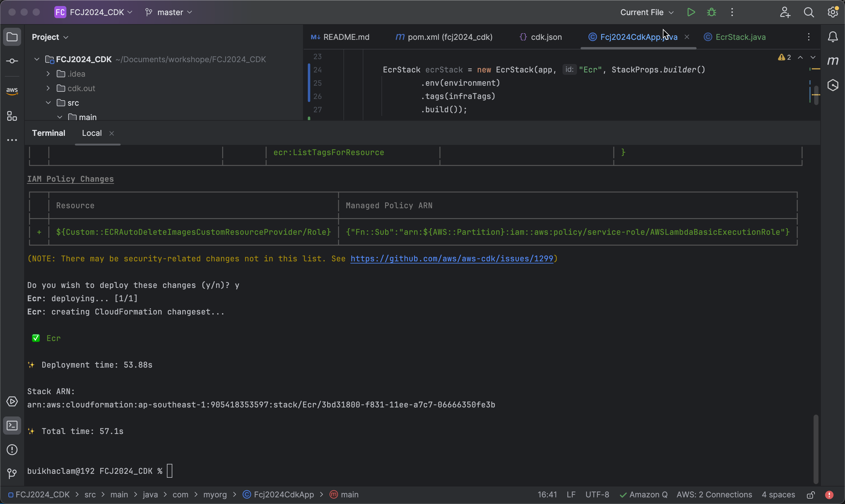The image size is (845, 504).
Task: Select the Local terminal tab
Action: pos(92,133)
